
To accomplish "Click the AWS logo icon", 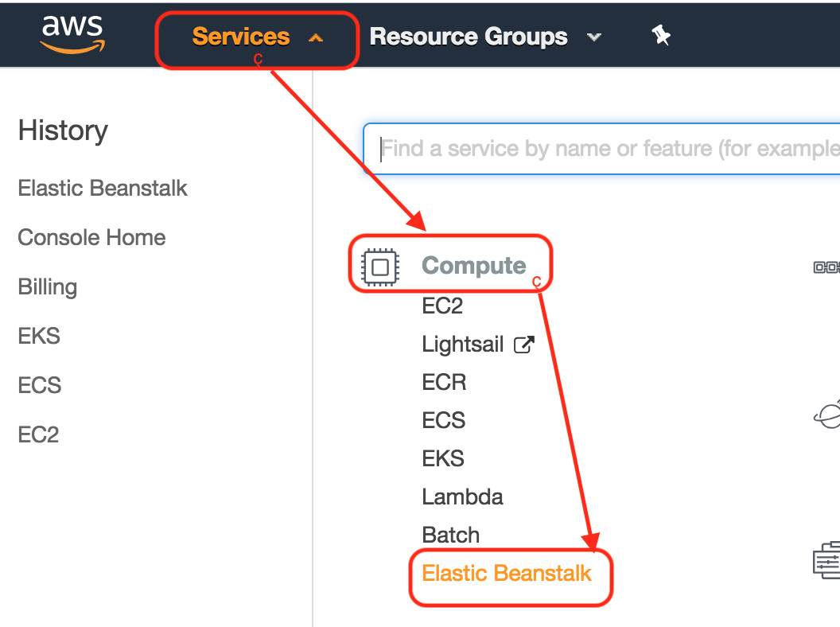I will tap(72, 35).
